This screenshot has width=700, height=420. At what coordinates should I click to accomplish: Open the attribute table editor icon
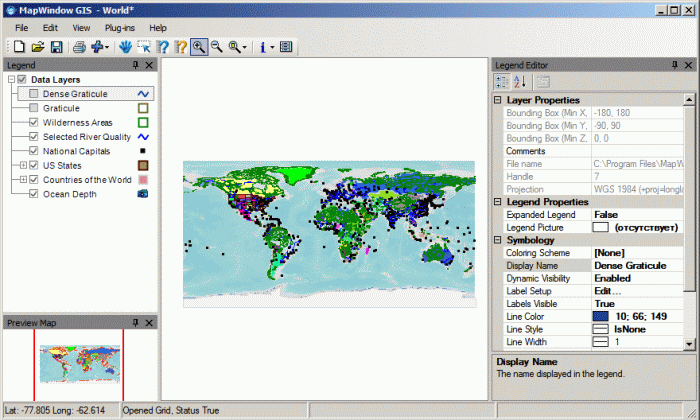pos(286,47)
